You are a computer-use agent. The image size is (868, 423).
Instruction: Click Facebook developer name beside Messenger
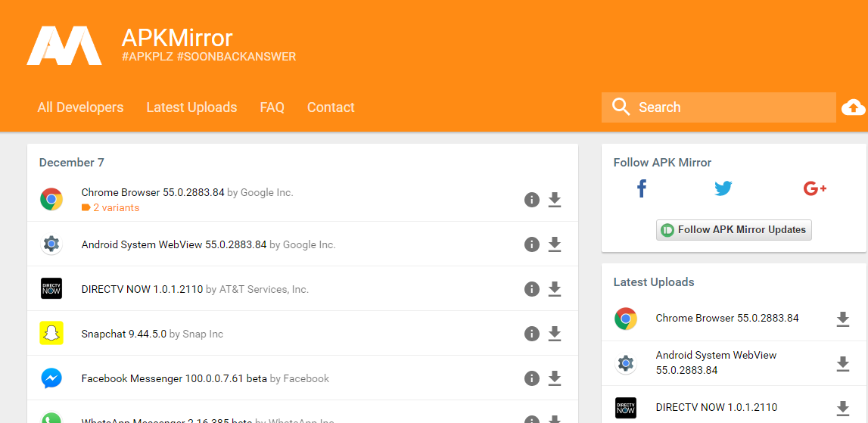coord(306,378)
